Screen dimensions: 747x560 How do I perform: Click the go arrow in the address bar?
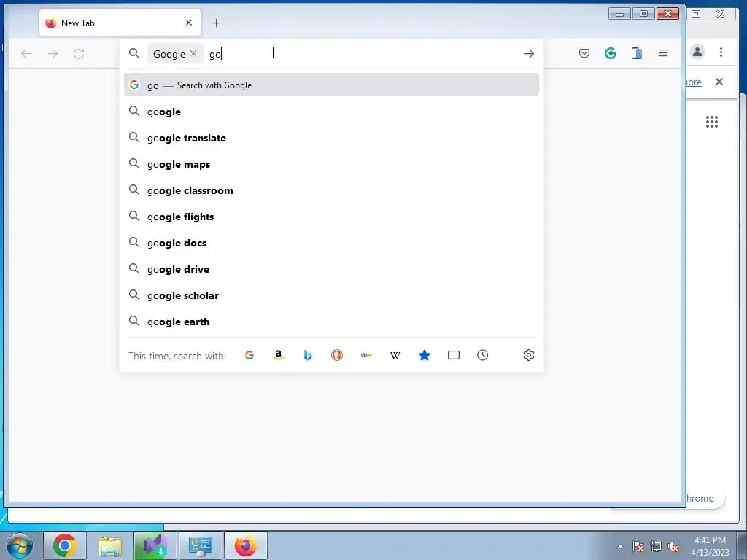coord(529,54)
